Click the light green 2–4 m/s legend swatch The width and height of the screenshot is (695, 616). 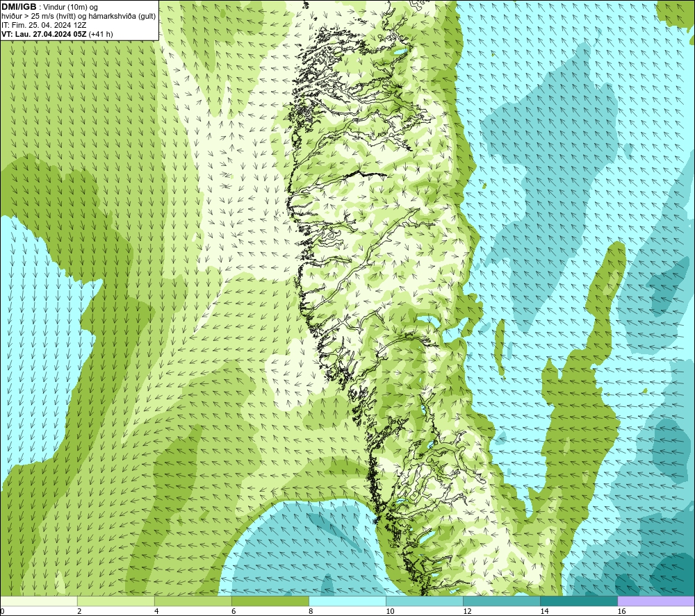tap(115, 601)
